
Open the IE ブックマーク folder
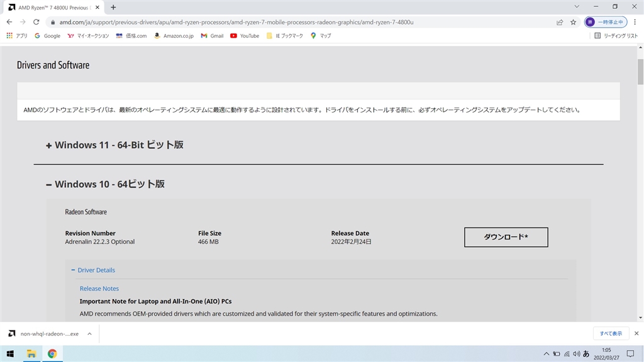[285, 36]
